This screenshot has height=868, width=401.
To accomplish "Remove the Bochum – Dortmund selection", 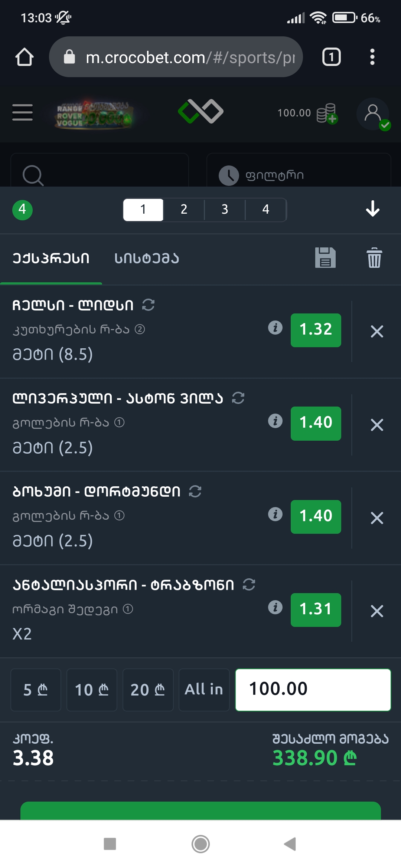I will 377,518.
